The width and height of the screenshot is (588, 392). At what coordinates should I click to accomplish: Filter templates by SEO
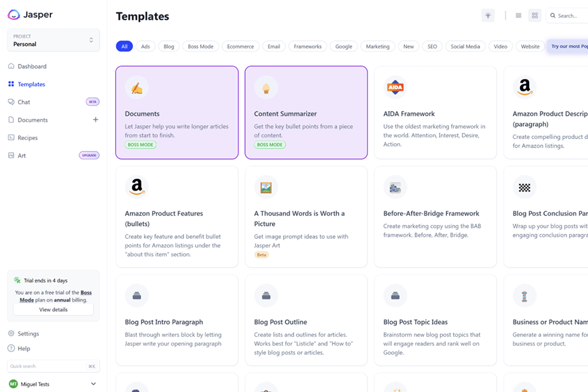coord(432,47)
